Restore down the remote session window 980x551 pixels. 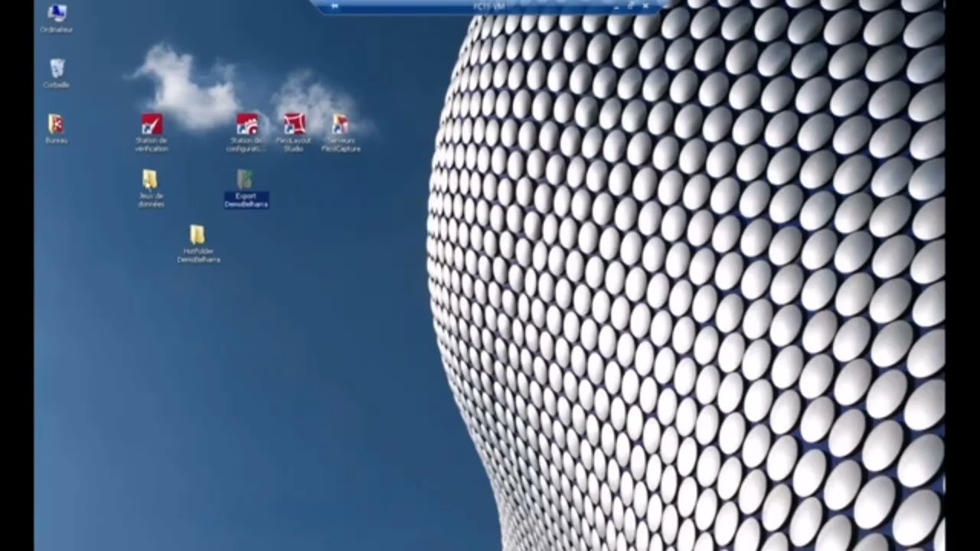coord(632,6)
